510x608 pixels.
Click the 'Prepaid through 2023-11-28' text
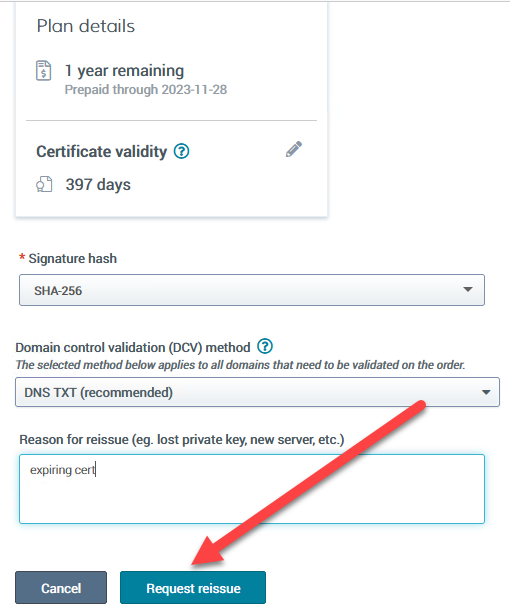coord(146,90)
